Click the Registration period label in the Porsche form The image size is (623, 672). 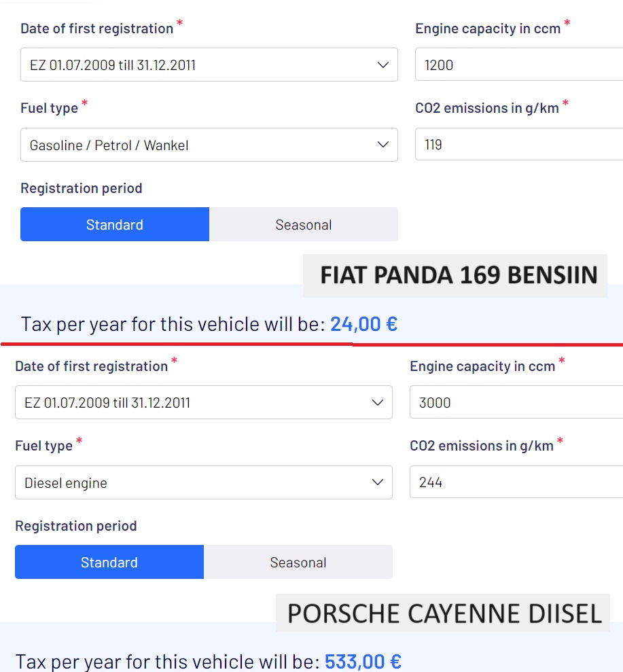76,526
